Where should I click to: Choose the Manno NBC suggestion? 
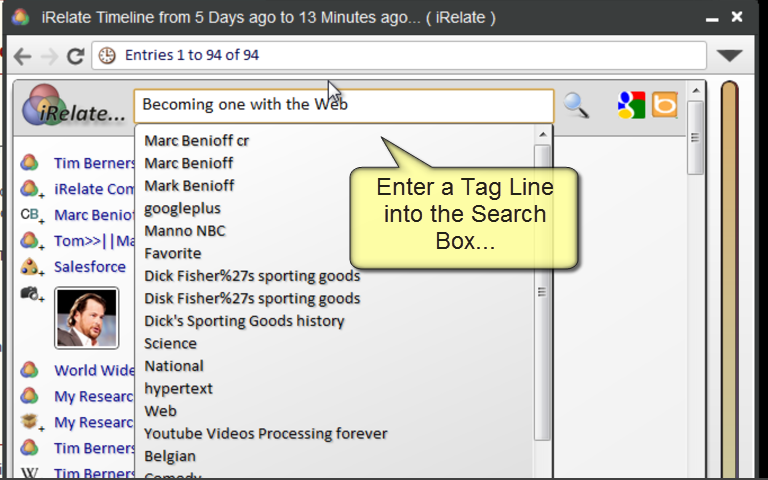185,231
